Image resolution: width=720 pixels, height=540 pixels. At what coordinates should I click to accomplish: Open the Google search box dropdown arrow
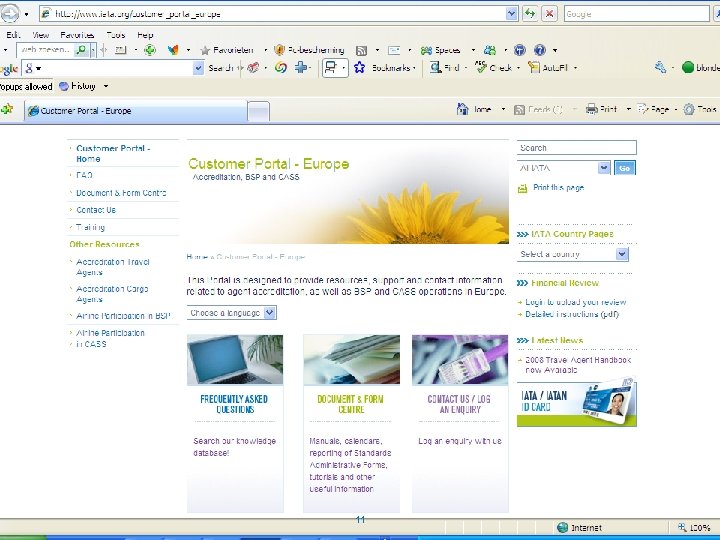[198, 68]
